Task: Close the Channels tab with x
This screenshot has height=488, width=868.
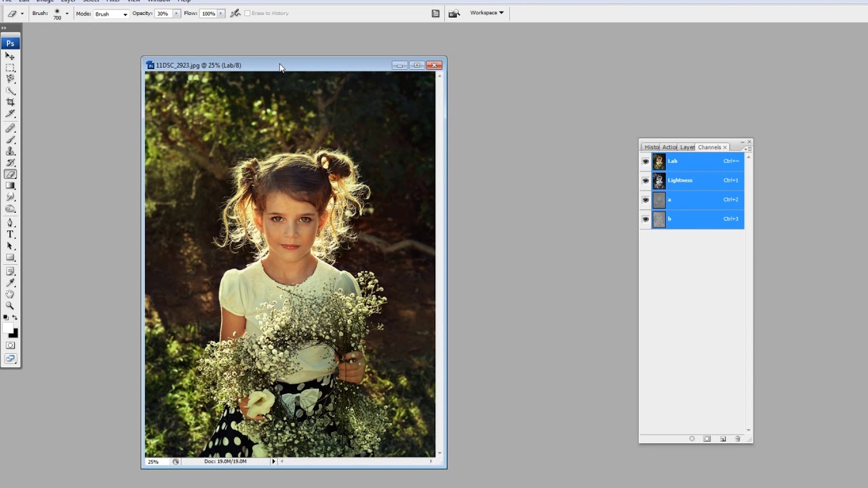Action: click(725, 147)
